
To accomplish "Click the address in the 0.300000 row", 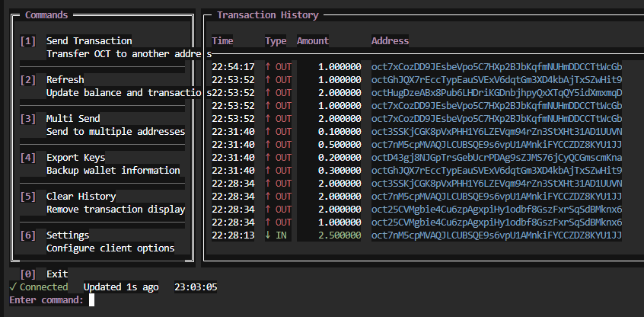I will pos(497,170).
